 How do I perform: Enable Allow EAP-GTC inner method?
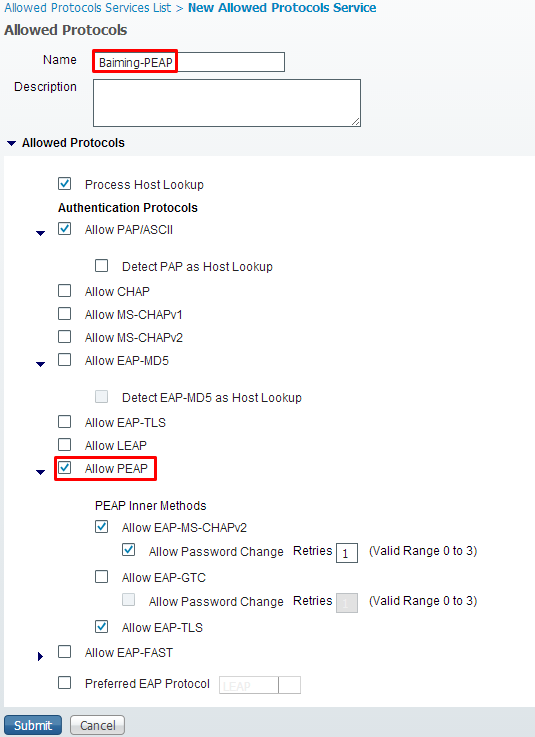[x=102, y=576]
